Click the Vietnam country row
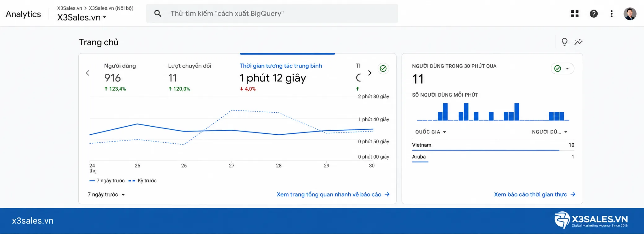The image size is (644, 234). (493, 145)
